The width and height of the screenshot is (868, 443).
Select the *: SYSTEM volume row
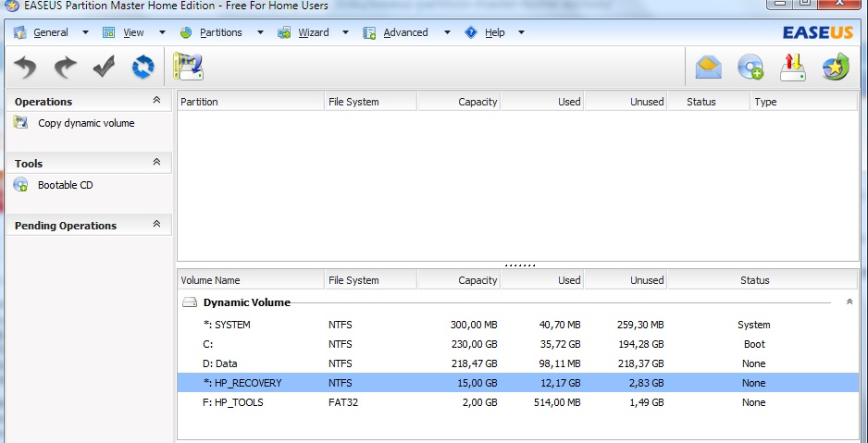pos(518,325)
